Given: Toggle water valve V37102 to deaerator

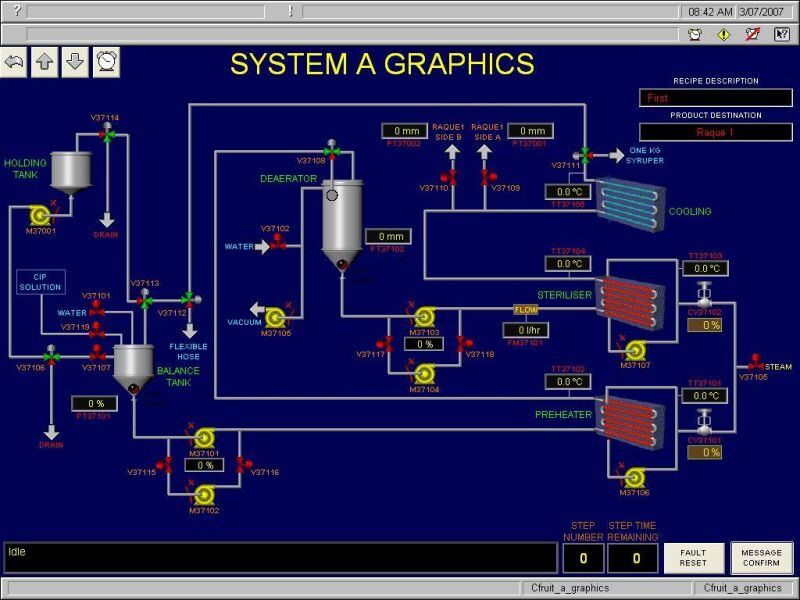Looking at the screenshot, I should point(277,245).
